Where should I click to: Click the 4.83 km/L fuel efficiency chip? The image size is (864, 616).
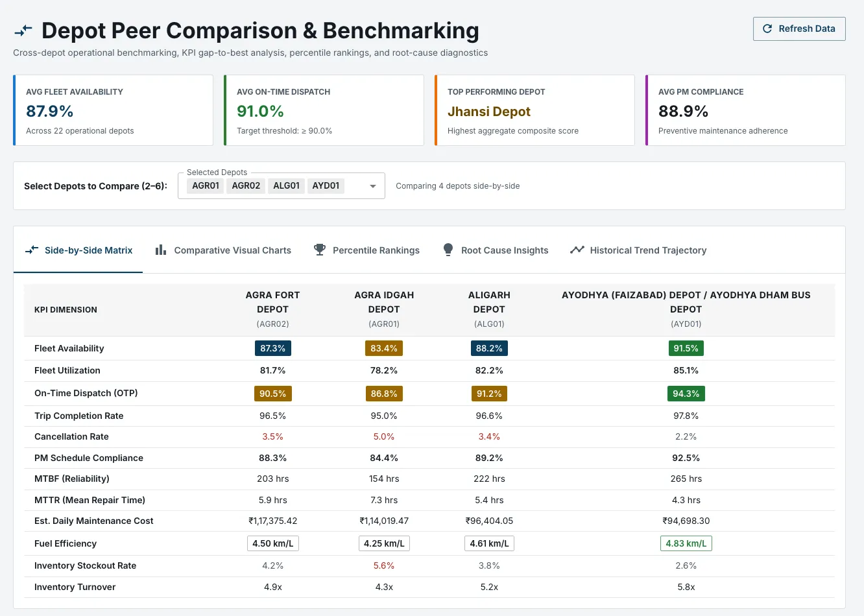(x=686, y=543)
